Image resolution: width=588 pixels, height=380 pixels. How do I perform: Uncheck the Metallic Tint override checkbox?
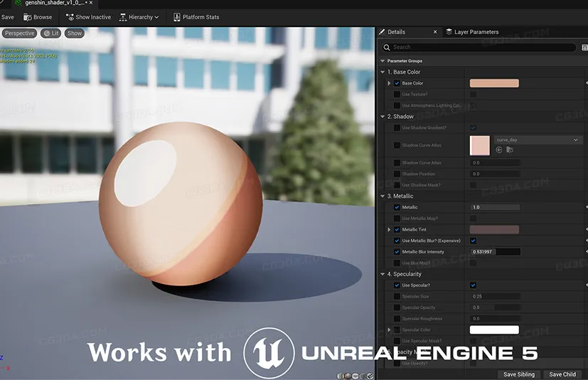pyautogui.click(x=397, y=230)
